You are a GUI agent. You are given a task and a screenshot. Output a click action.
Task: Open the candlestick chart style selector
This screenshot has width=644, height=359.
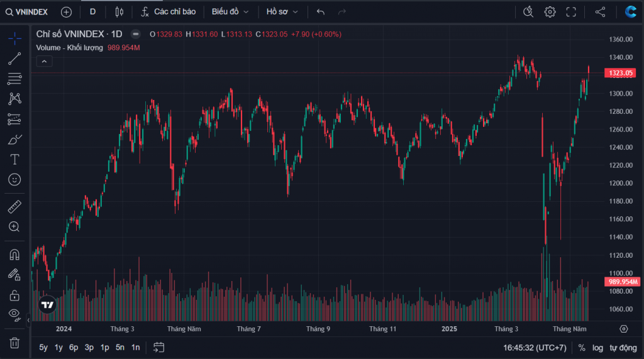(119, 12)
